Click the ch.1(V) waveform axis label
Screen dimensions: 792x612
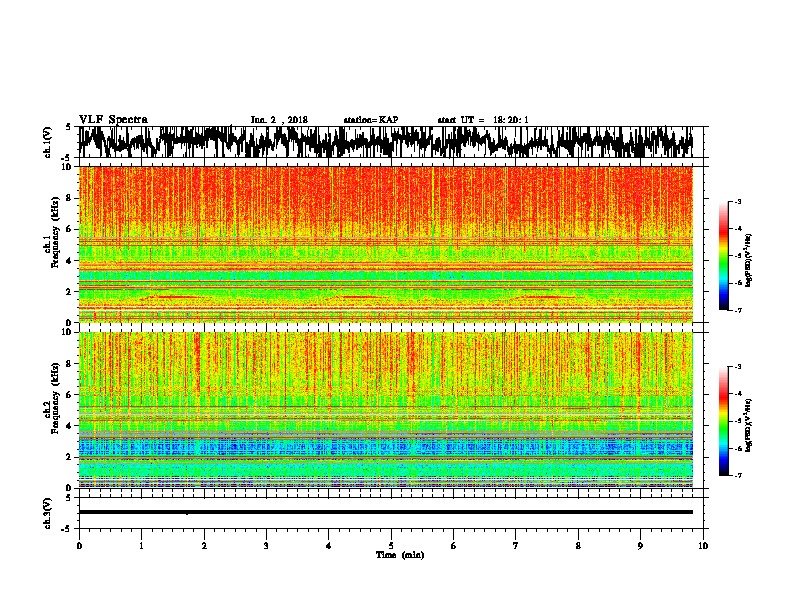pyautogui.click(x=48, y=142)
